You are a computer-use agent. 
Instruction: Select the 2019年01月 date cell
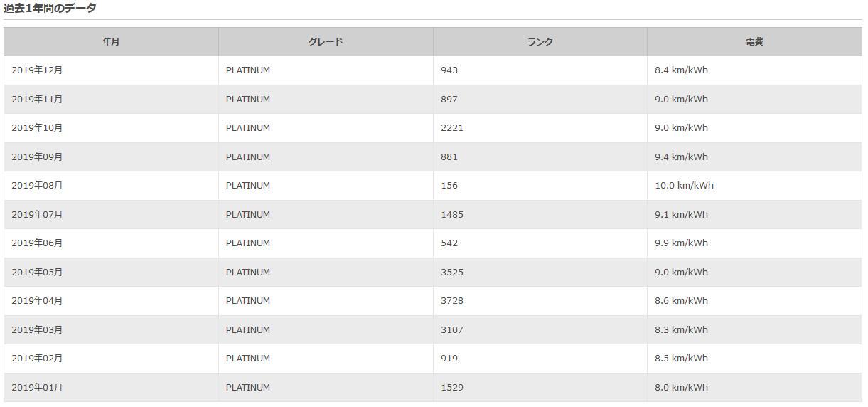click(x=111, y=388)
